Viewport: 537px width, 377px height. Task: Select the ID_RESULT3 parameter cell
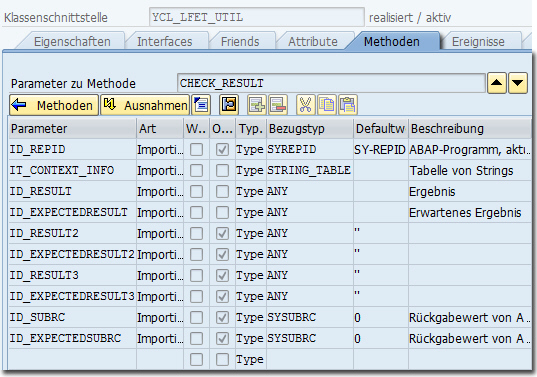72,276
